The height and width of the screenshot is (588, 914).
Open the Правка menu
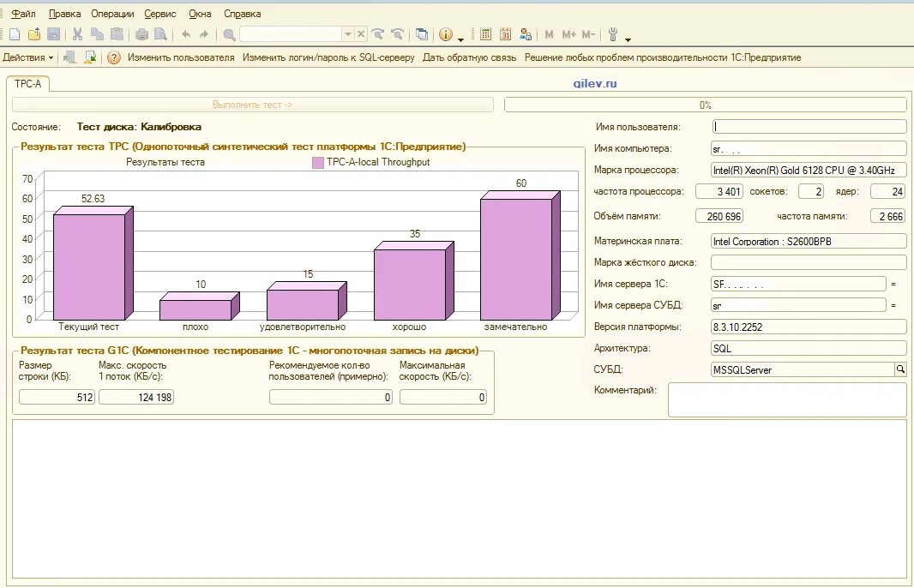(x=64, y=14)
